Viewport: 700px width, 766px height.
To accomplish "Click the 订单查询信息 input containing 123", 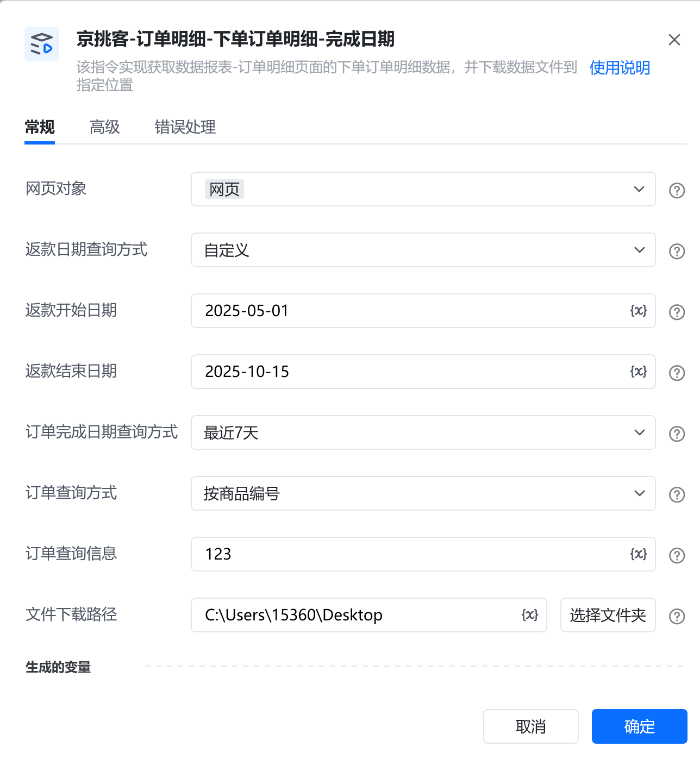I will coord(423,554).
